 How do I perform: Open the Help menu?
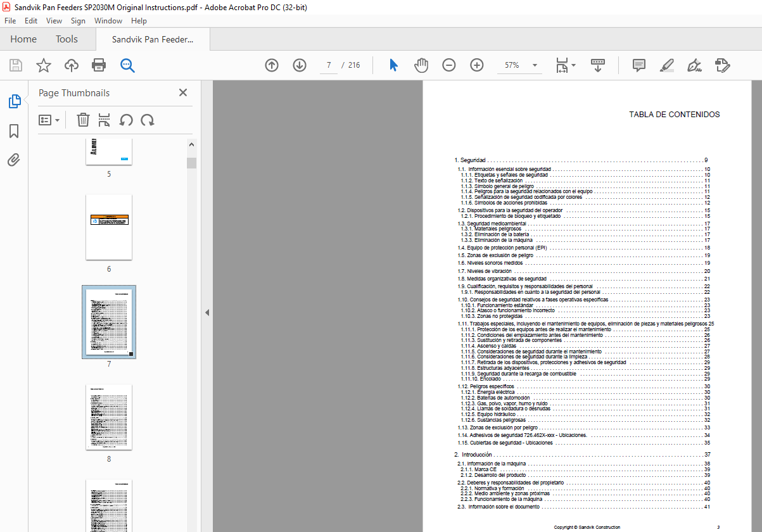click(139, 21)
